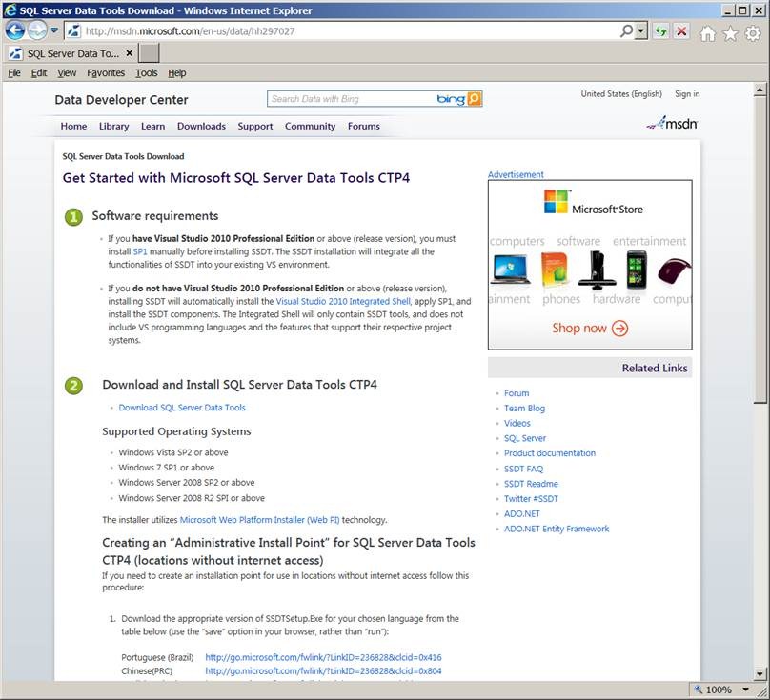770x700 pixels.
Task: Click Download SQL Server Data Tools link
Action: point(182,408)
